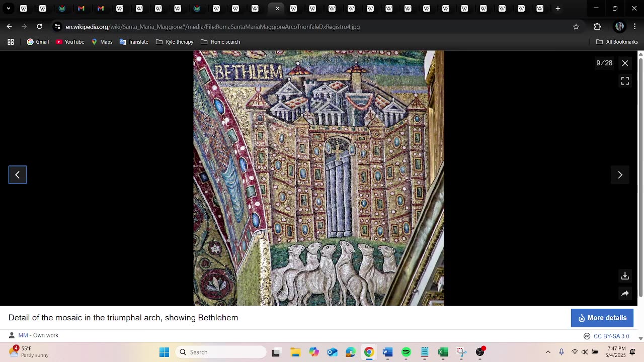The width and height of the screenshot is (644, 362).
Task: Open Outlook from the taskbar
Action: click(333, 352)
